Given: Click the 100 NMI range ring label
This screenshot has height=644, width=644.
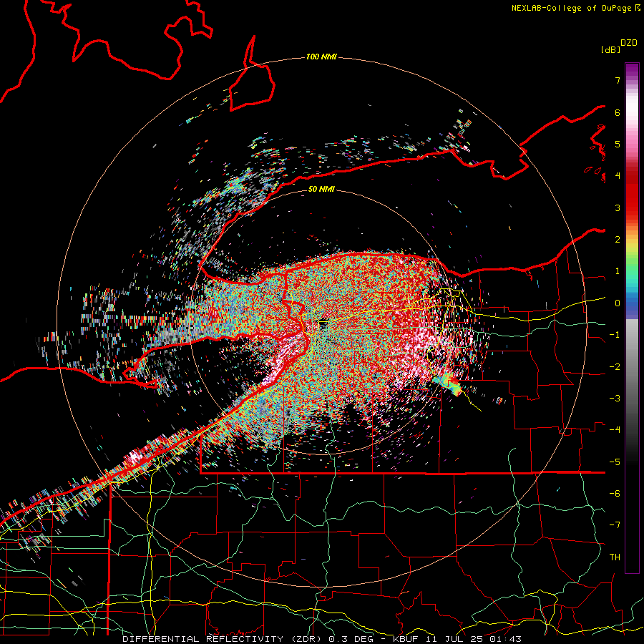Looking at the screenshot, I should click(321, 57).
